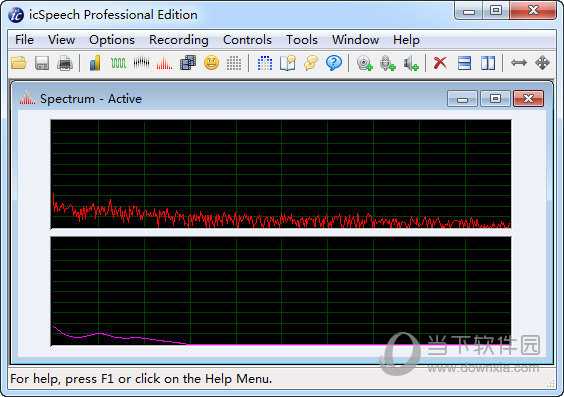
Task: Open the green waveform view icon
Action: click(118, 63)
